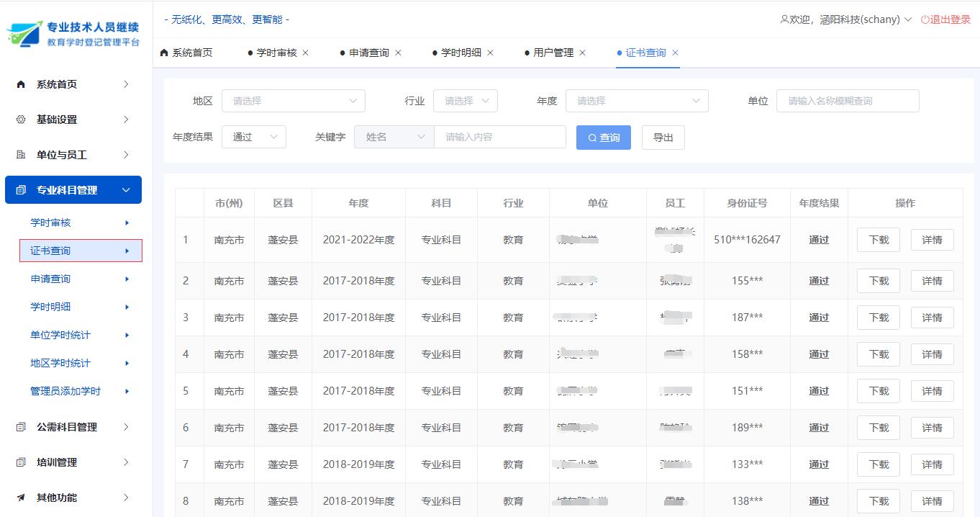Close the 用户管理 tab
This screenshot has height=517, width=980.
(582, 53)
